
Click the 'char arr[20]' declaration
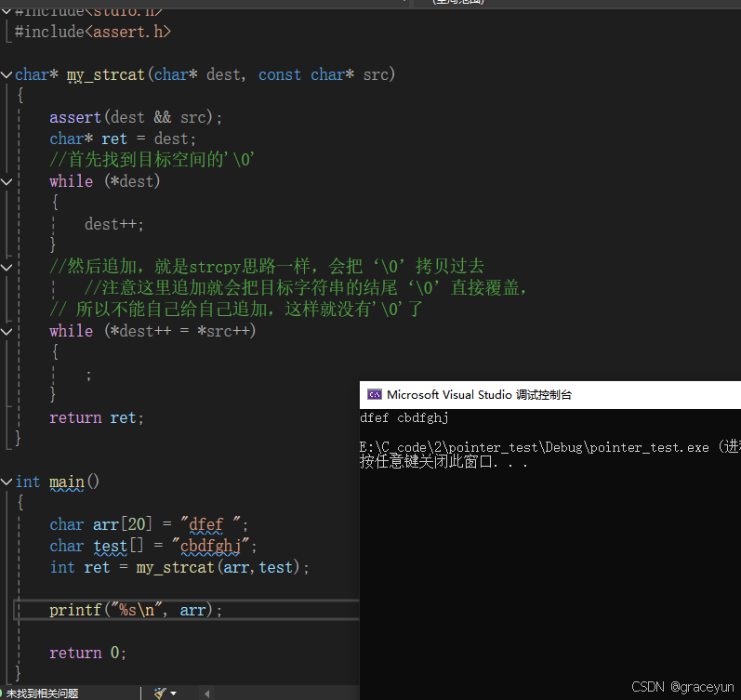[x=100, y=524]
